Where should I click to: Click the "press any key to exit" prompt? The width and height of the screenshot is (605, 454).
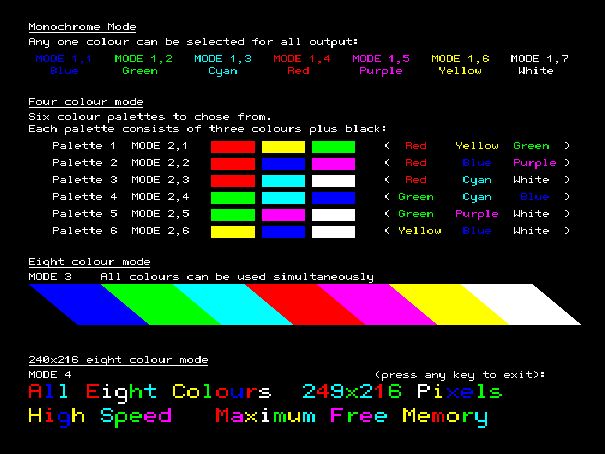click(459, 374)
